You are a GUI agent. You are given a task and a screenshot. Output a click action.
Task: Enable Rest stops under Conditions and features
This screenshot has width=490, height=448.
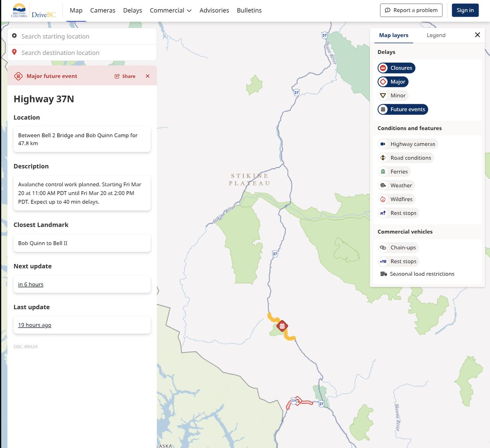tap(398, 213)
